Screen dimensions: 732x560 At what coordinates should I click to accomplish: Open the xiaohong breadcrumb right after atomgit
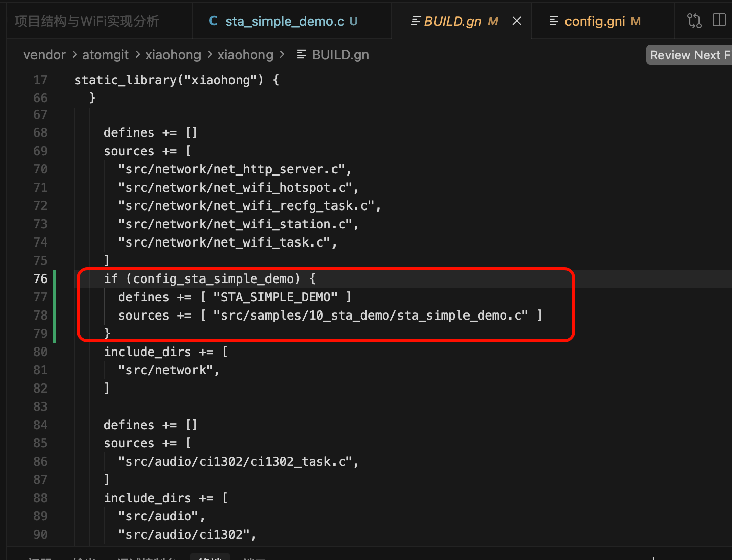[x=173, y=55]
